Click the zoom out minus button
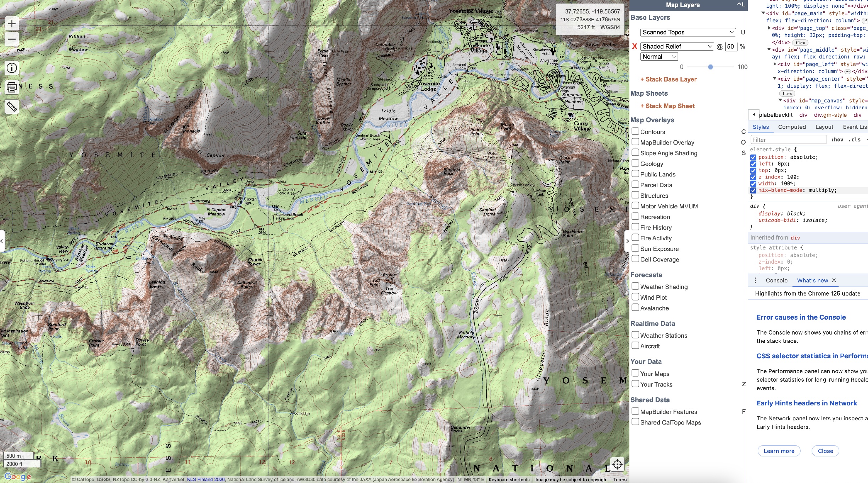868x483 pixels. (11, 39)
